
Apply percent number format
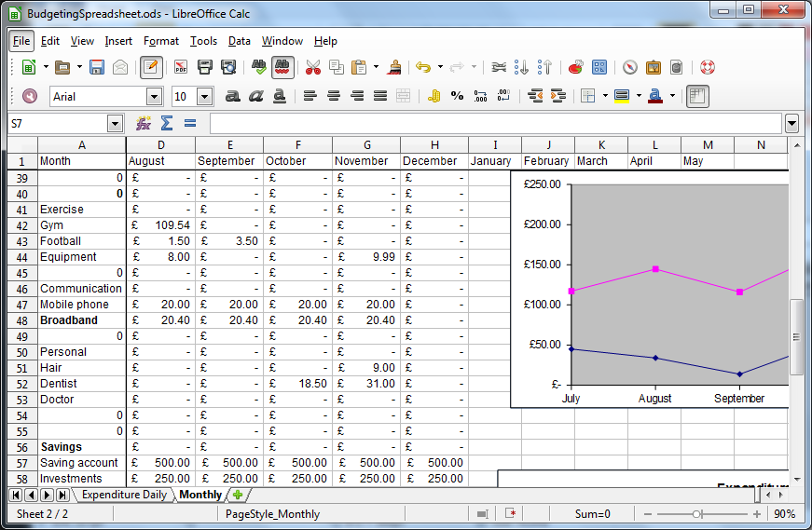coord(457,96)
